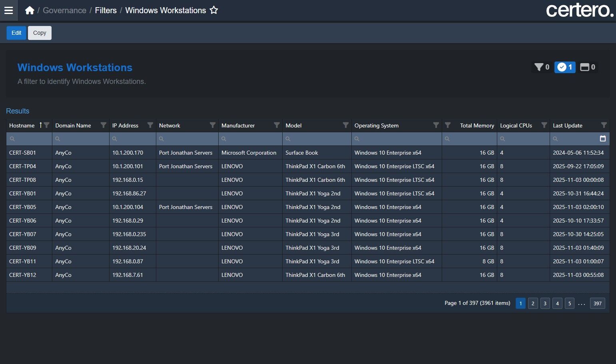Image resolution: width=616 pixels, height=364 pixels.
Task: Click Hostname column filter funnel icon
Action: pyautogui.click(x=47, y=125)
